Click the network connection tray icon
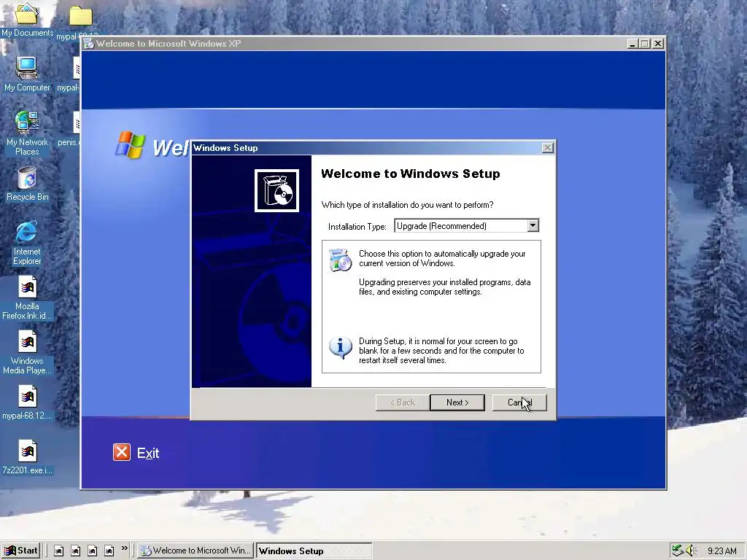747x560 pixels. coord(678,551)
